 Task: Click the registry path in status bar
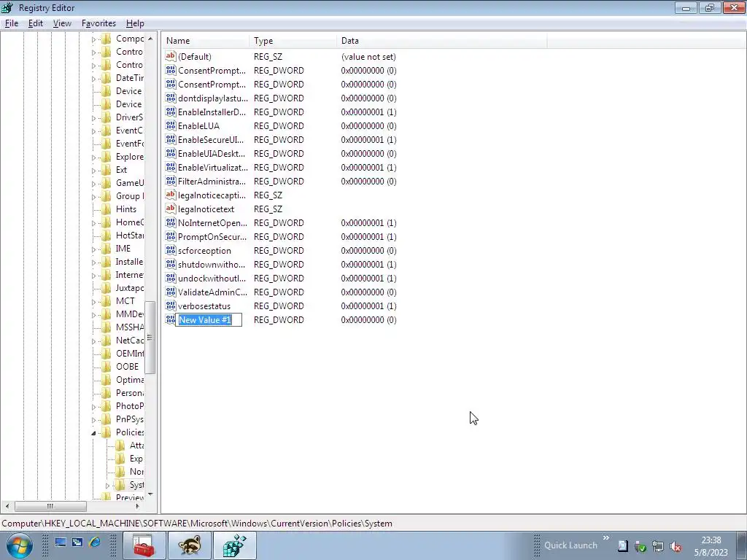coord(197,524)
